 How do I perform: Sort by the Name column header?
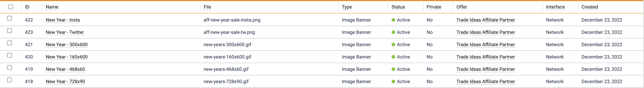(x=52, y=7)
